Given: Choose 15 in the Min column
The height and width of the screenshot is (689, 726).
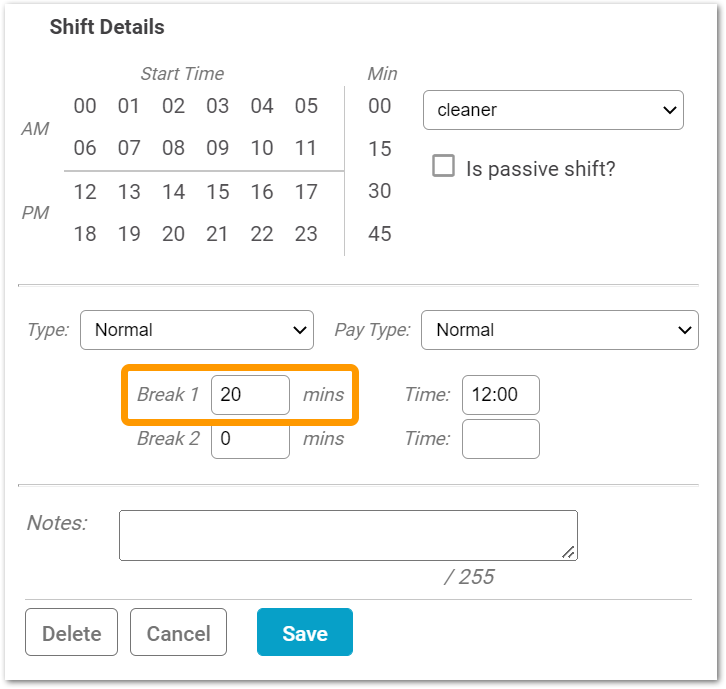Looking at the screenshot, I should coord(380,149).
